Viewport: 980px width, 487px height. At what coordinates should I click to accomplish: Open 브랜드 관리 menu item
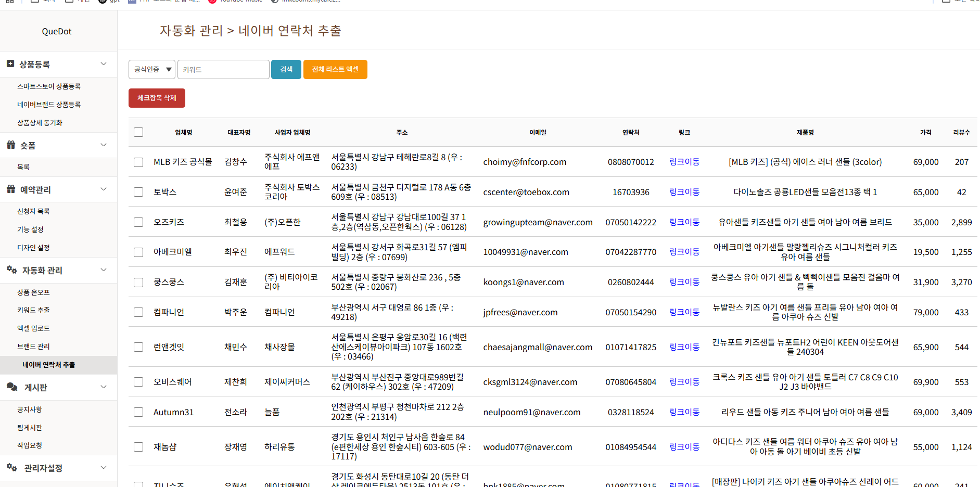coord(33,347)
